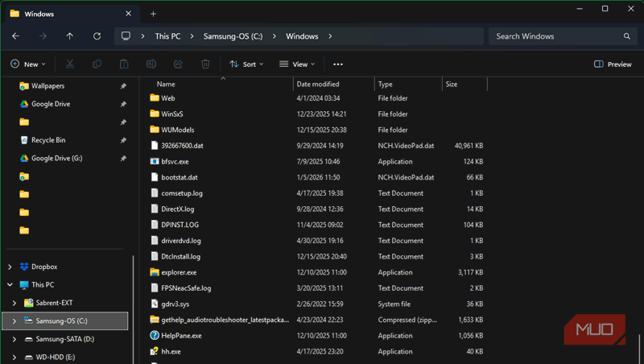Open Google Drive (G:) in sidebar

[x=56, y=158]
